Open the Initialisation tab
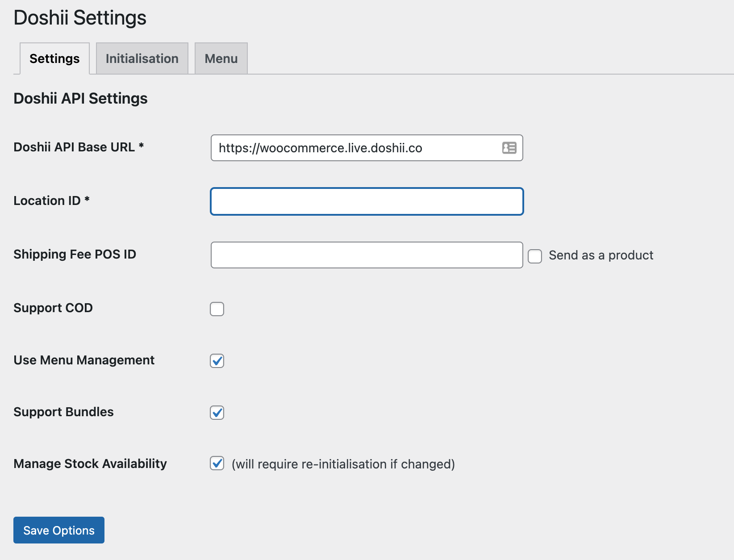The width and height of the screenshot is (734, 560). coord(142,59)
